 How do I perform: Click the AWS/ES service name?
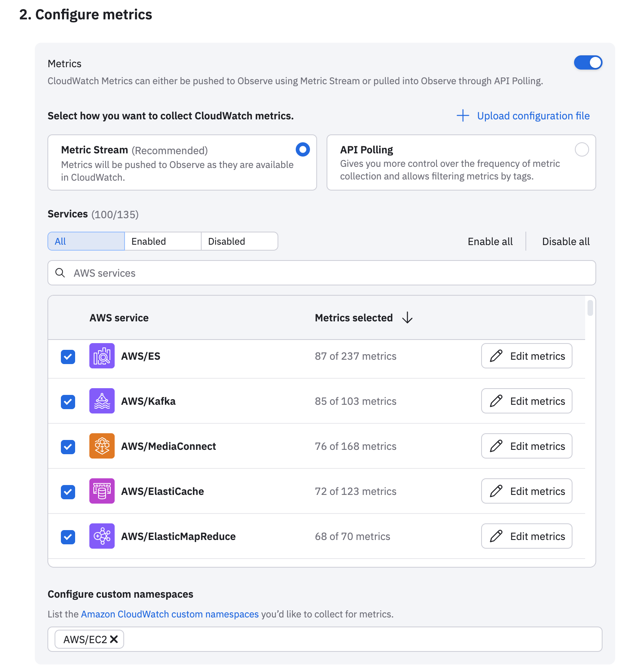141,356
